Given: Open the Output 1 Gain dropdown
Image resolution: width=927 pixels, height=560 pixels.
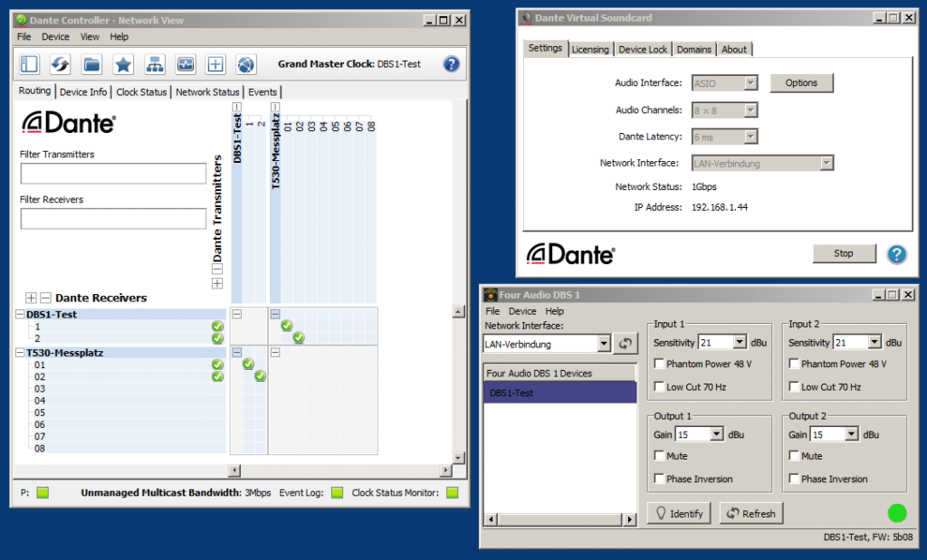Looking at the screenshot, I should click(717, 434).
